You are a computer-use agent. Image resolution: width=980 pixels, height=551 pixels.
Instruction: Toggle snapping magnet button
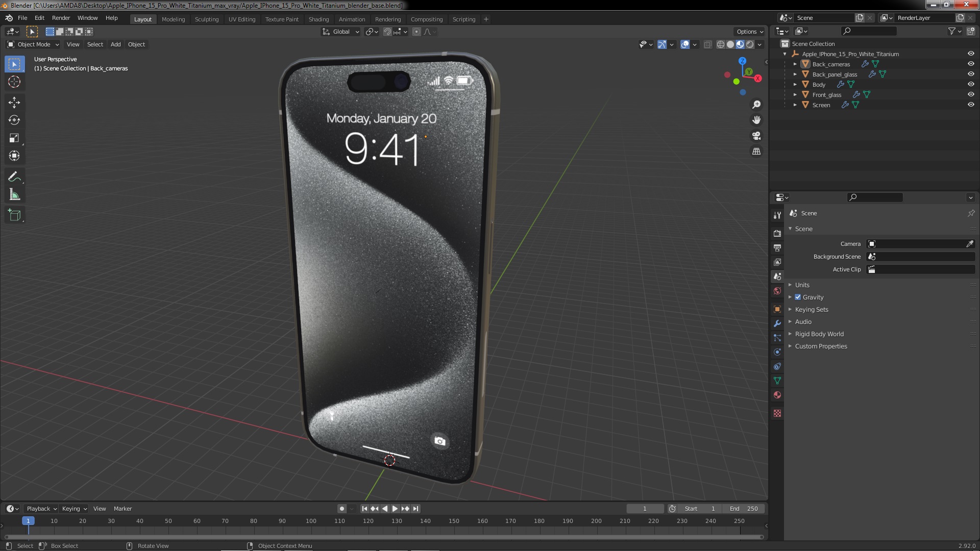[387, 32]
